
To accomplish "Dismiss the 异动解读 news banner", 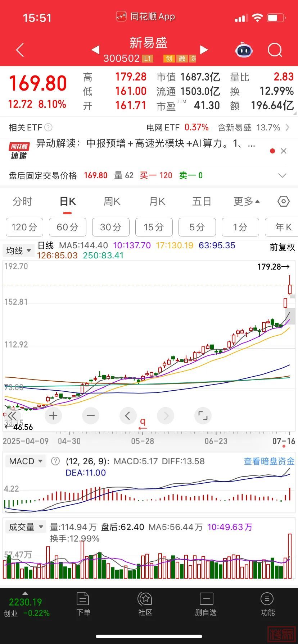I will 284,151.
